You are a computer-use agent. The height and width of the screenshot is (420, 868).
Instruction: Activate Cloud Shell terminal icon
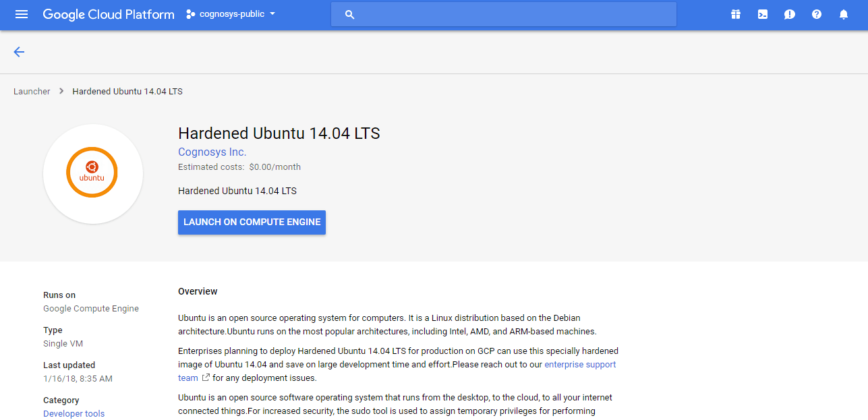pos(762,14)
